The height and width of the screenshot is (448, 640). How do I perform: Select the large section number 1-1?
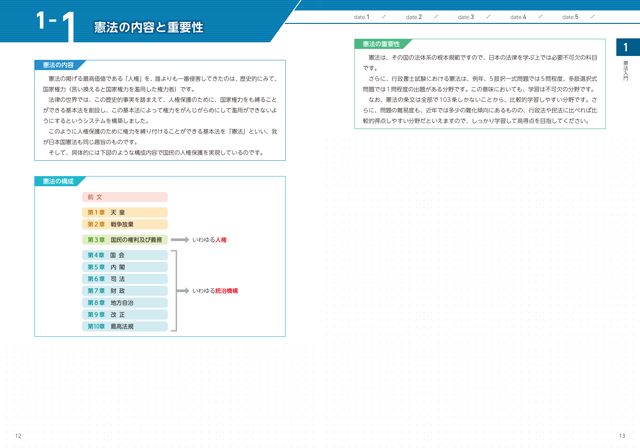[x=56, y=25]
